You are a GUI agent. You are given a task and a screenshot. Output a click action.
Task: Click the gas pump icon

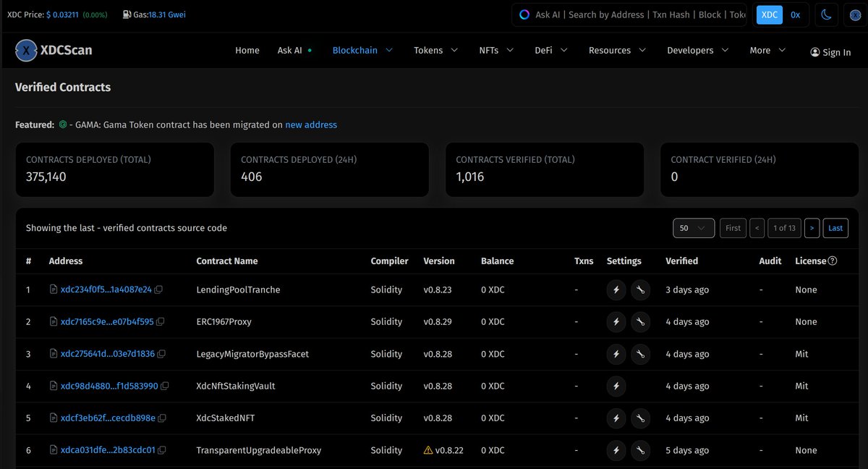127,14
